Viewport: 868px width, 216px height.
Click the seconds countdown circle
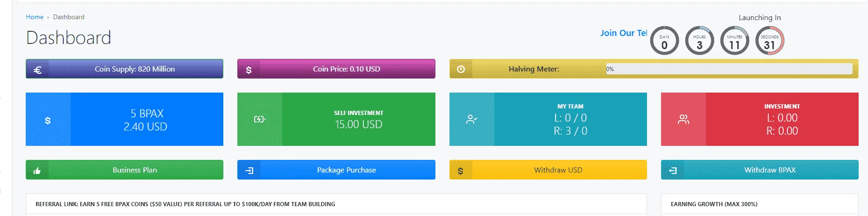770,41
